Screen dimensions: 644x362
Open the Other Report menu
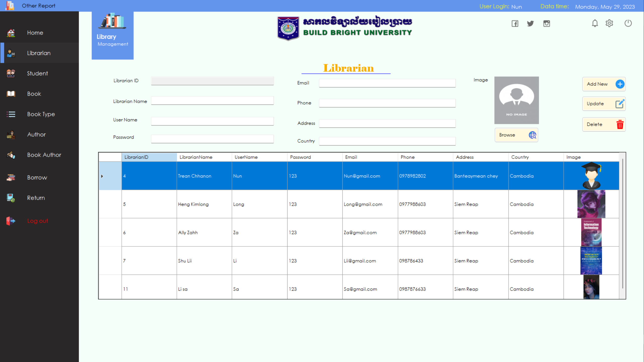(39, 6)
